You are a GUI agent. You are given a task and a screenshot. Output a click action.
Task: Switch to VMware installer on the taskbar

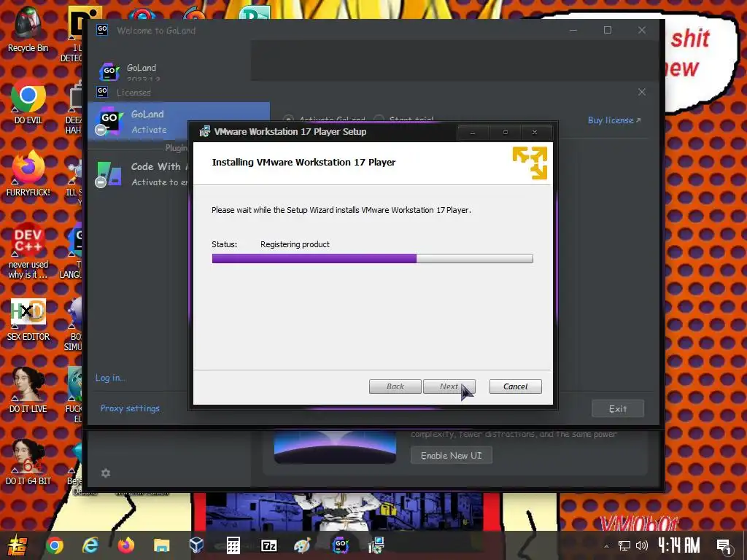376,545
